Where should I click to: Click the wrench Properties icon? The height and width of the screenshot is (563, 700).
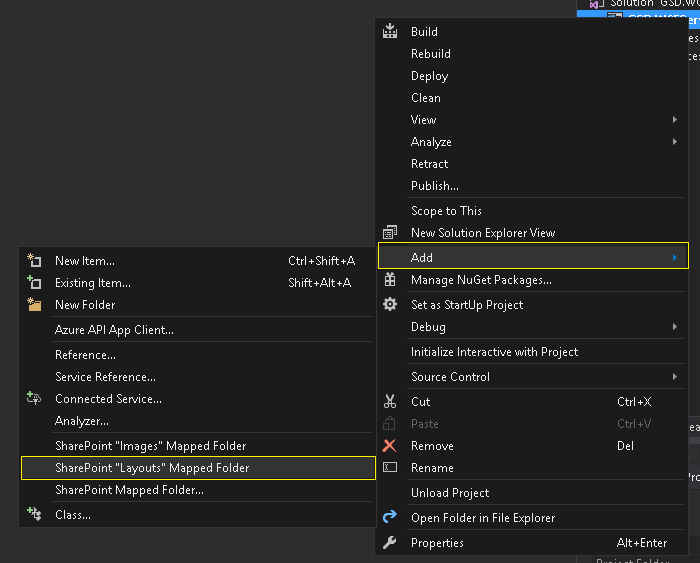pyautogui.click(x=390, y=543)
